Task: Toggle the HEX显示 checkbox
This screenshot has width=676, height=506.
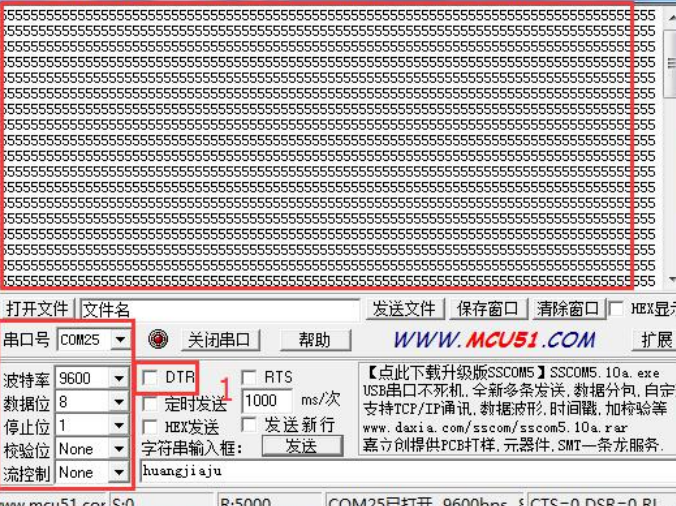Action: tap(616, 309)
